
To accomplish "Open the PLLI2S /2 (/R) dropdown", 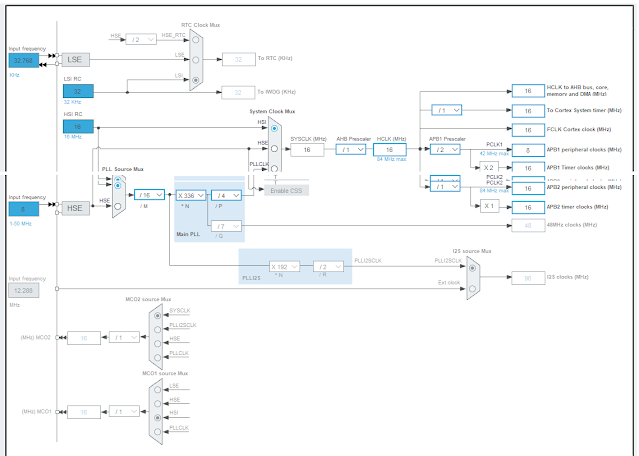I will pyautogui.click(x=328, y=267).
